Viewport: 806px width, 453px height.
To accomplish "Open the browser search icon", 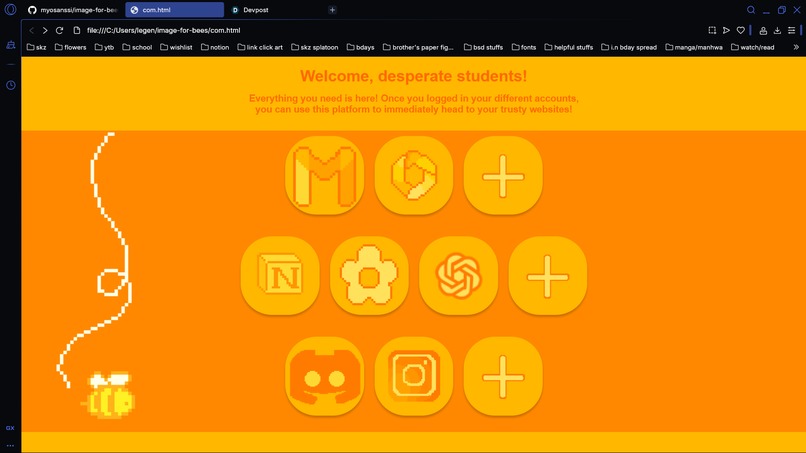I will tap(751, 10).
